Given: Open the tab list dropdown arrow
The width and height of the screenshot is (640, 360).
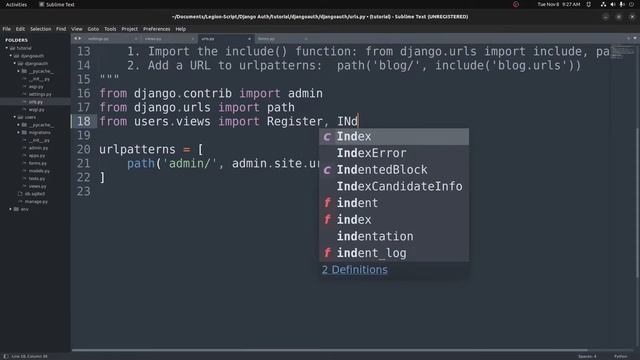Looking at the screenshot, I should click(x=635, y=38).
